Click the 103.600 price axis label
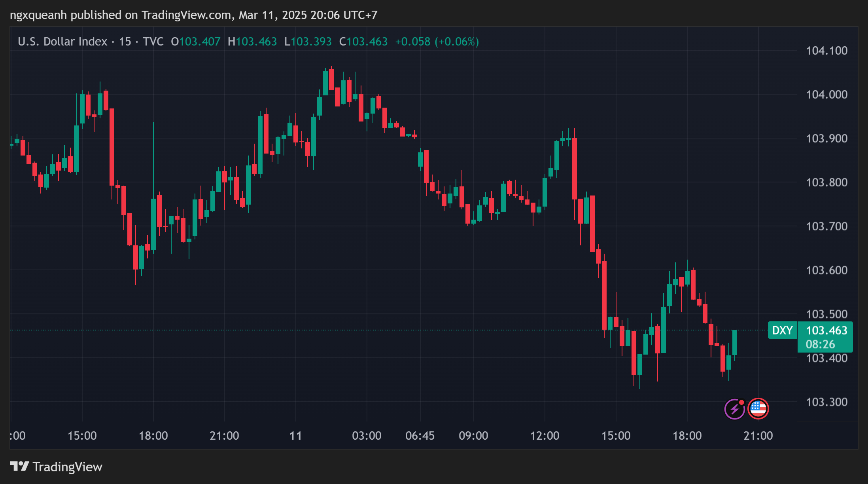The width and height of the screenshot is (868, 484). [x=826, y=270]
